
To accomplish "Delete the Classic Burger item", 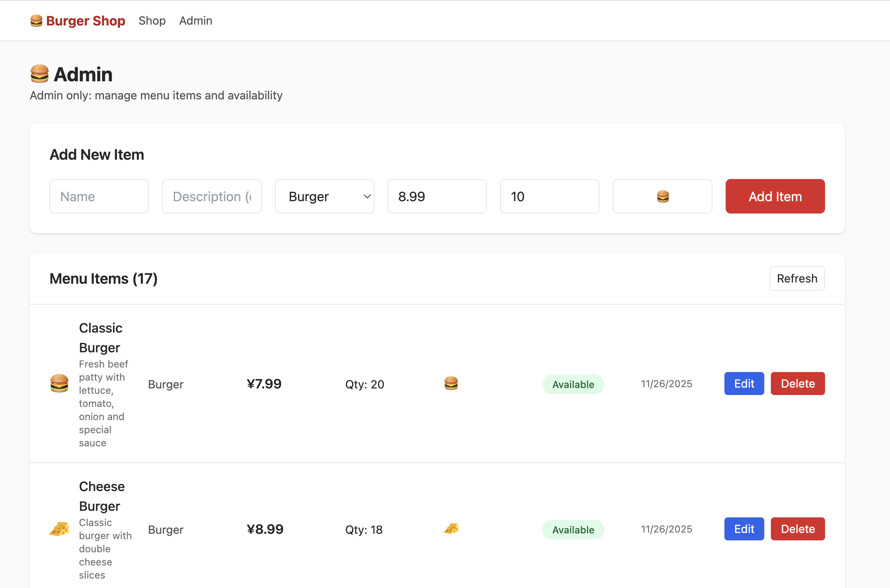I will (798, 384).
